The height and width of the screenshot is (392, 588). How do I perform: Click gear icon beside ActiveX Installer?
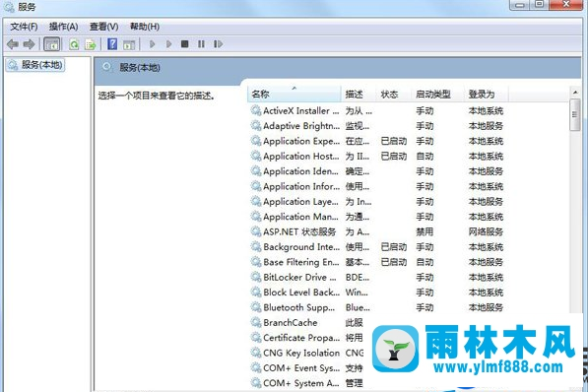256,110
